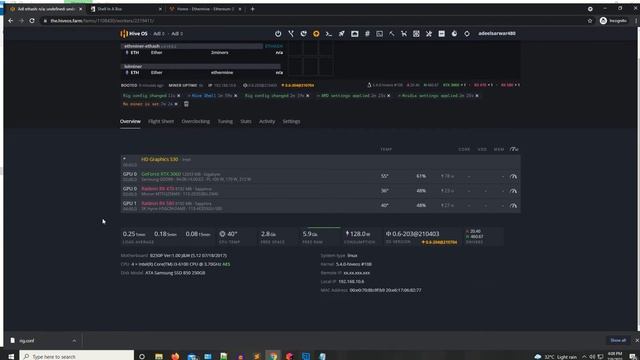Viewport: 640px width, 360px height.
Task: Open the worker Settings tab
Action: tap(291, 121)
